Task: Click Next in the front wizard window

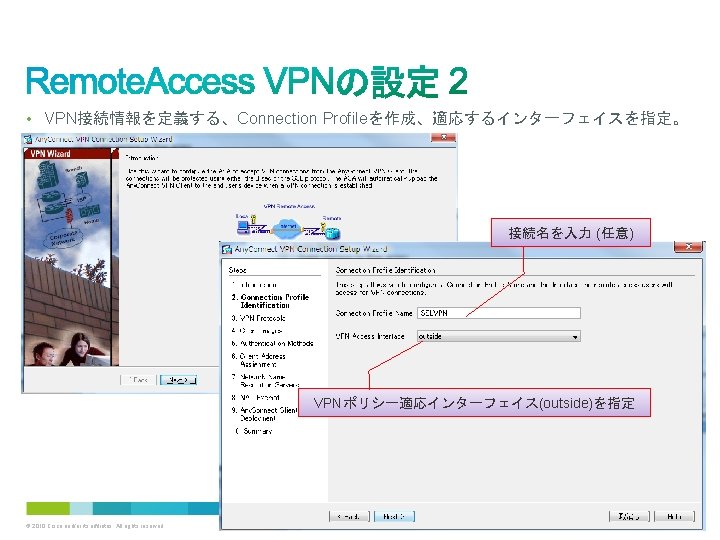Action: [394, 516]
